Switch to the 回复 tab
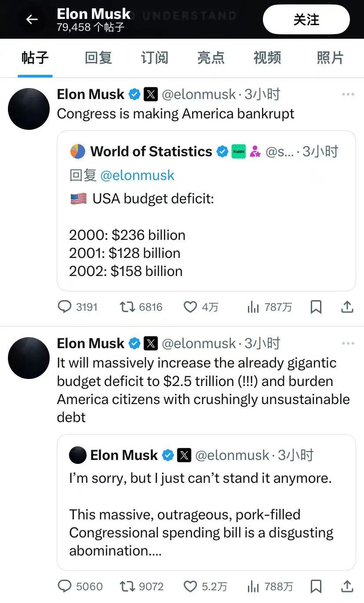364x603 pixels. (x=98, y=58)
